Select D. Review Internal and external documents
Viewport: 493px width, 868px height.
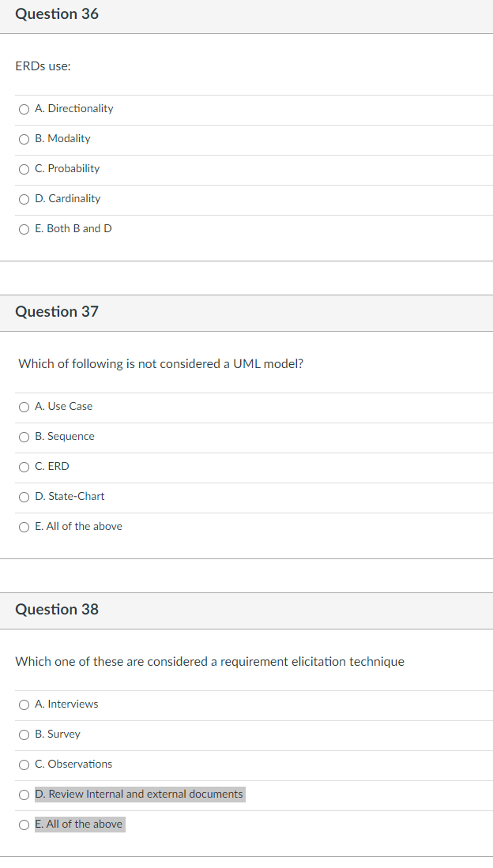pos(24,795)
